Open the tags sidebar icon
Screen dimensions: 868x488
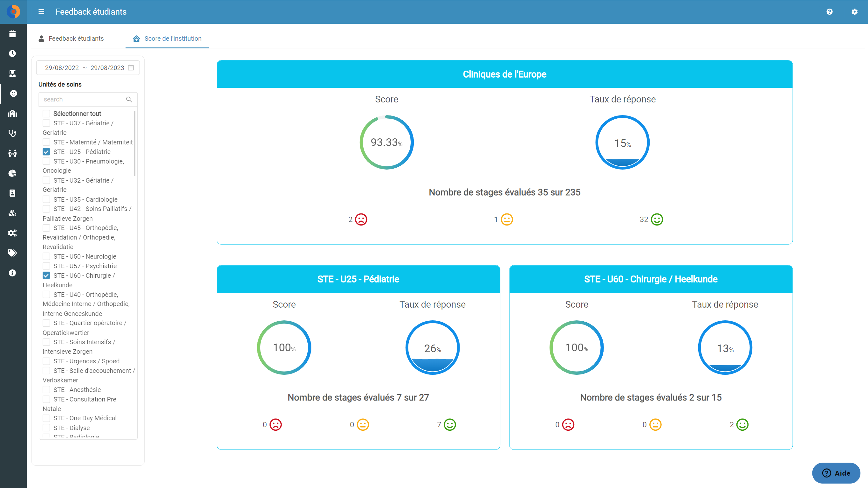click(x=12, y=253)
